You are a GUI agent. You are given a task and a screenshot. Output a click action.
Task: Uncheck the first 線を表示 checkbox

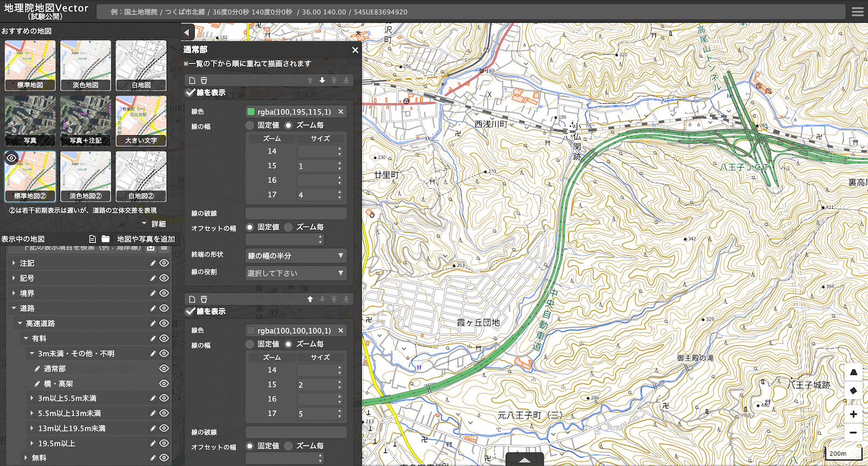(x=190, y=93)
